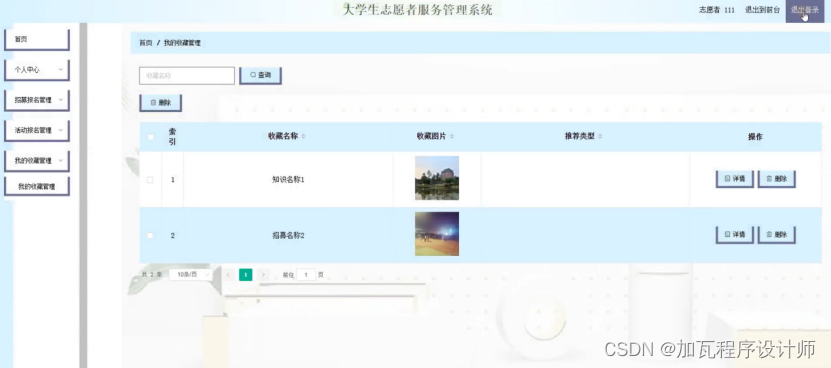Click the 查询 search button
The width and height of the screenshot is (831, 368).
tap(260, 75)
